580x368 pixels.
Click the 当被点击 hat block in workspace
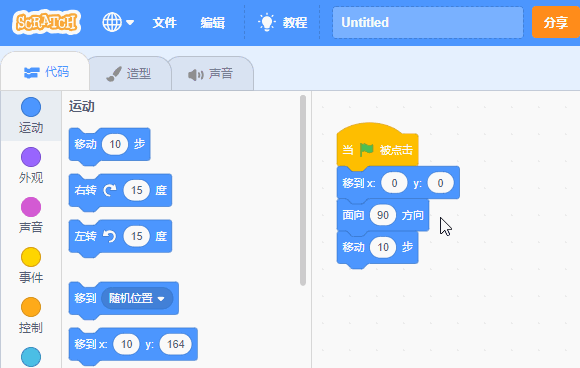click(x=377, y=147)
